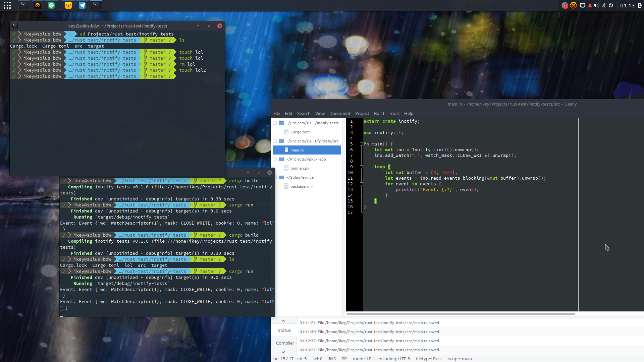Open the Project menu in Geany
The width and height of the screenshot is (644, 362).
click(362, 113)
